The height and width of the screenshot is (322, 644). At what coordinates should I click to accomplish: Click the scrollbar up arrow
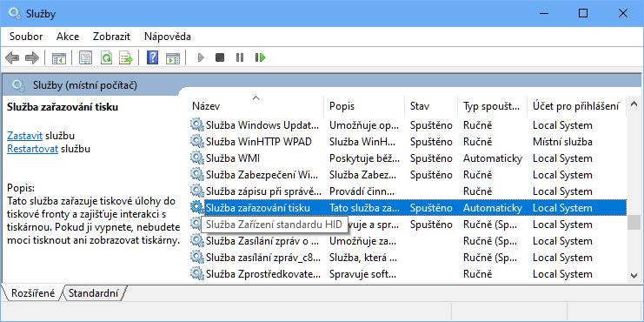click(x=634, y=104)
